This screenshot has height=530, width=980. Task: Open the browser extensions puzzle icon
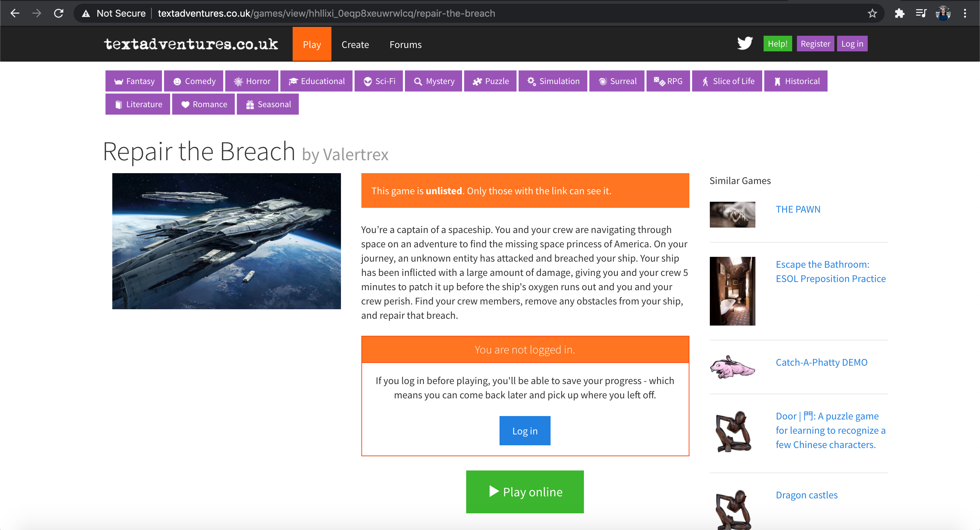[899, 13]
